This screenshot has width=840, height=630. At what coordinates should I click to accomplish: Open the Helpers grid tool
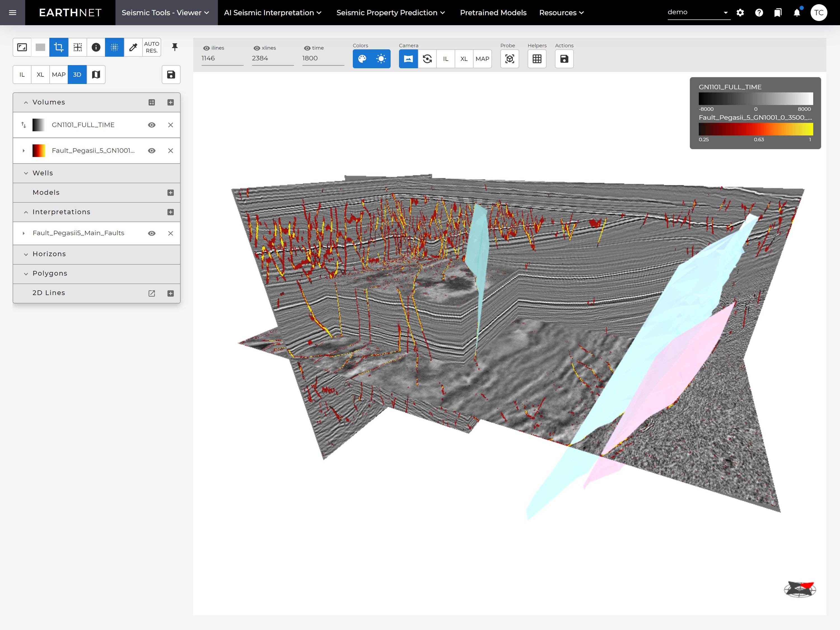tap(536, 59)
